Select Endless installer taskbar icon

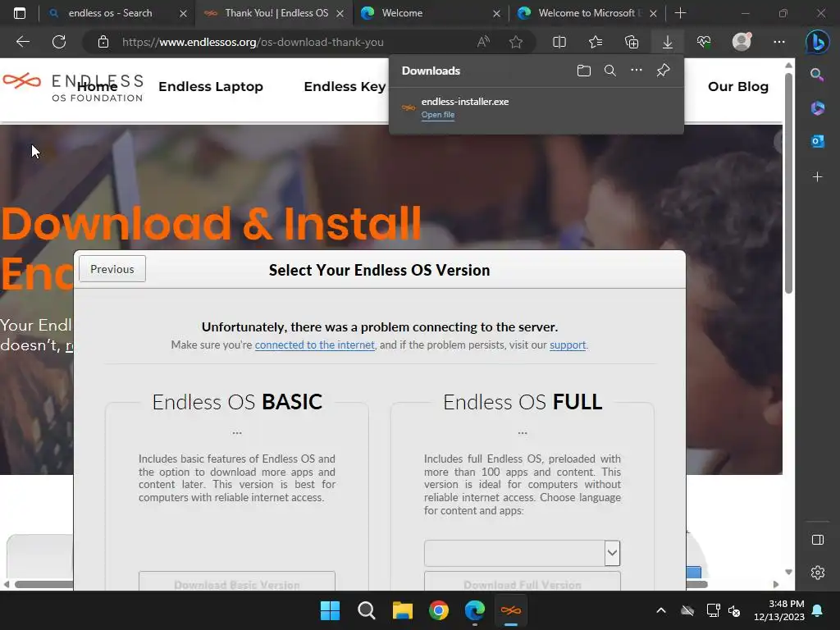coord(510,610)
